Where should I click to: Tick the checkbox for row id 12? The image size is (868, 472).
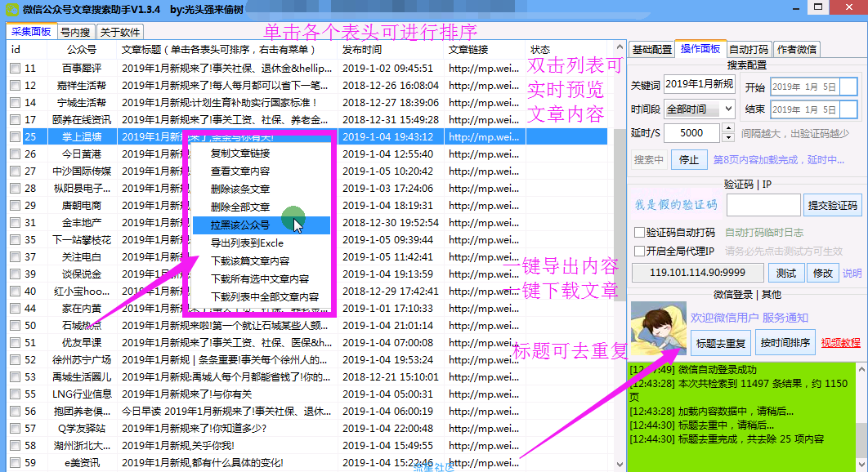pyautogui.click(x=15, y=86)
